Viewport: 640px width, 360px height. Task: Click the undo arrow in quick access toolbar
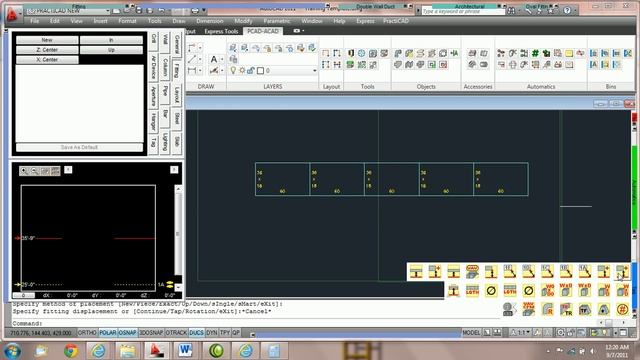tap(161, 11)
